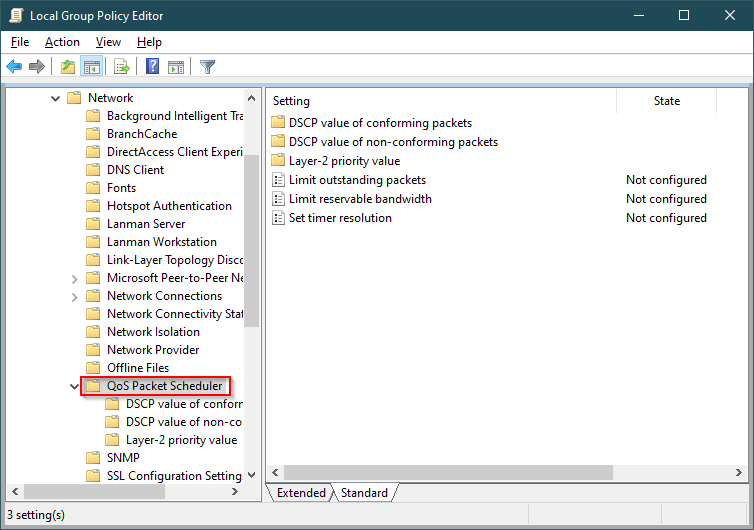Screen dimensions: 754x530
Task: Select DirectAccess Client Experience tree item
Action: click(x=175, y=152)
